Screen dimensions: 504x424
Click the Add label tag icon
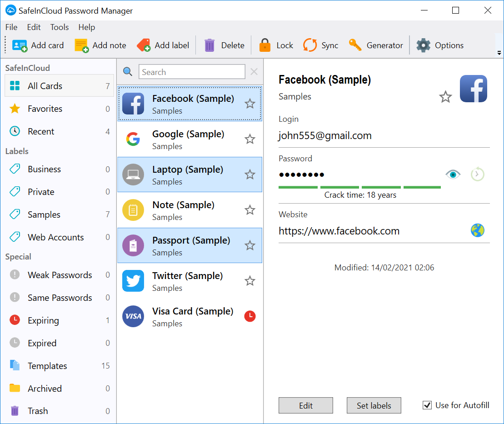tap(144, 45)
